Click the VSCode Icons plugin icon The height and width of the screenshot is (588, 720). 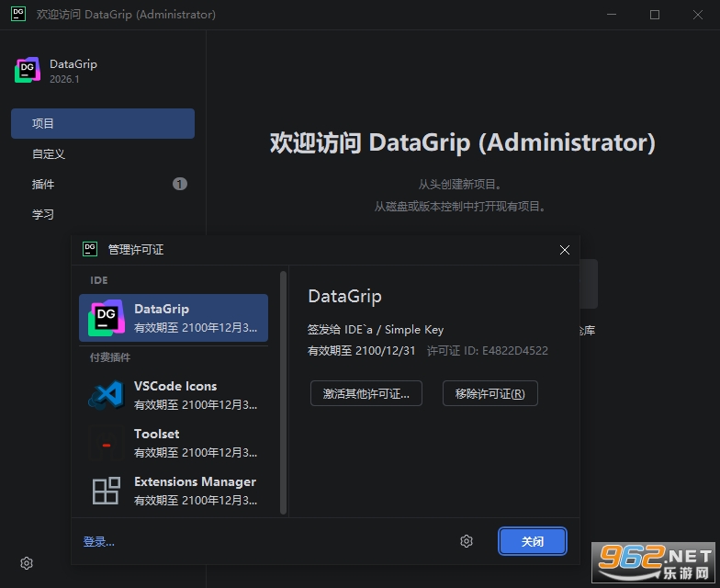coord(107,395)
